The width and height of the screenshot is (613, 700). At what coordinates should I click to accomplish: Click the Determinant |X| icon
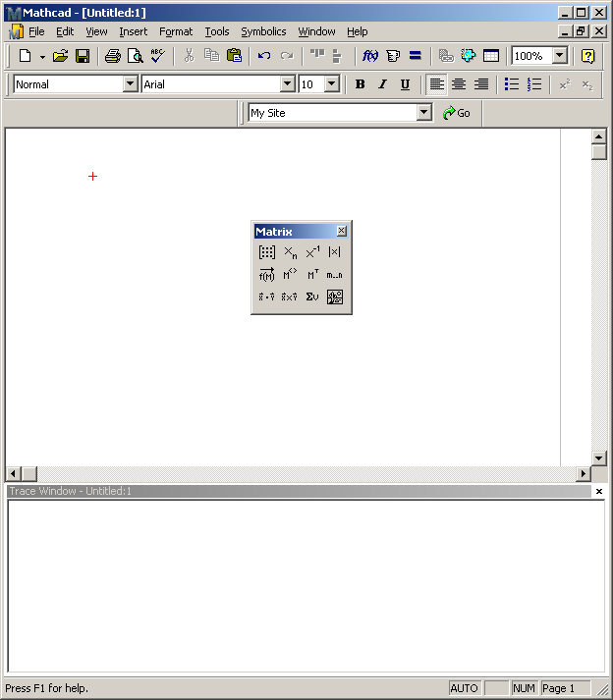(x=335, y=252)
